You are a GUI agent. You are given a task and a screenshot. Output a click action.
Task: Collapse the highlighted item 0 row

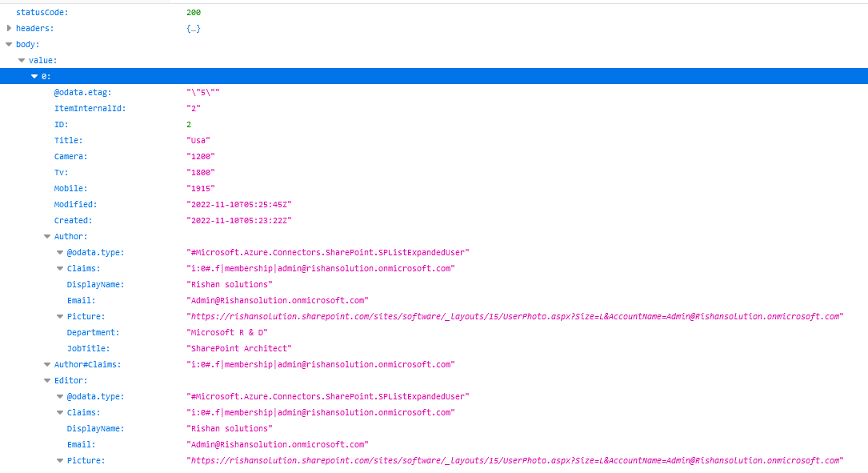[x=34, y=76]
